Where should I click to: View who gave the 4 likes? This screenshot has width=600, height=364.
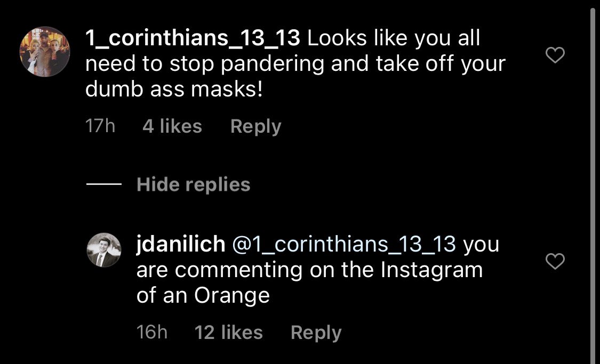click(172, 126)
